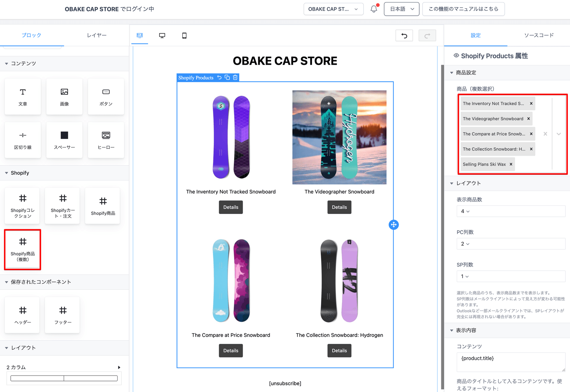This screenshot has width=570, height=392.
Task: Open the product multi-select dropdown arrow
Action: click(559, 134)
